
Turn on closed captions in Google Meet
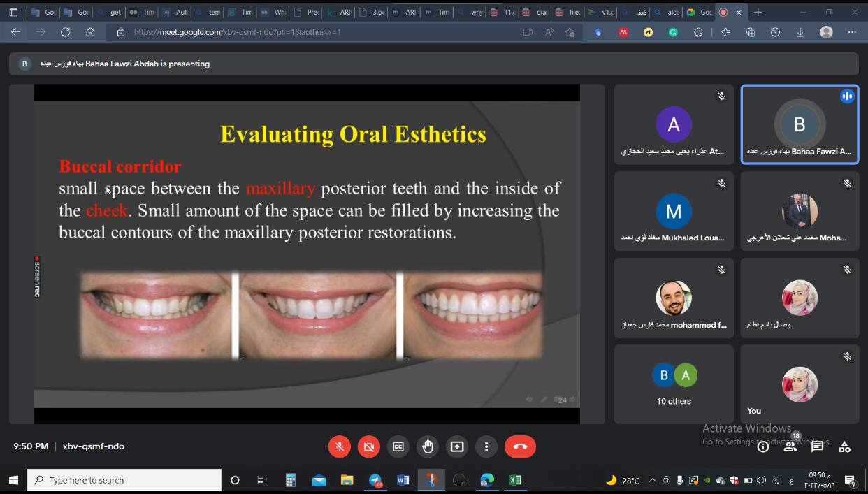tap(398, 446)
